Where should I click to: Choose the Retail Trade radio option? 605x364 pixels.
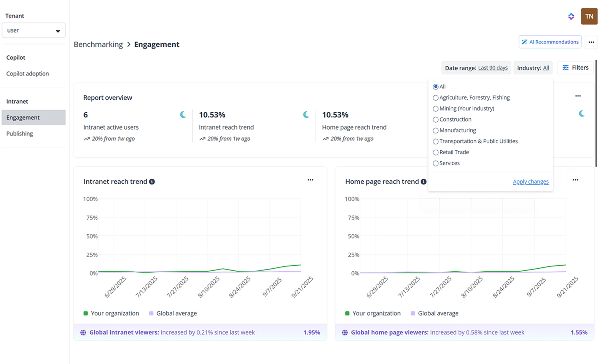(x=435, y=153)
